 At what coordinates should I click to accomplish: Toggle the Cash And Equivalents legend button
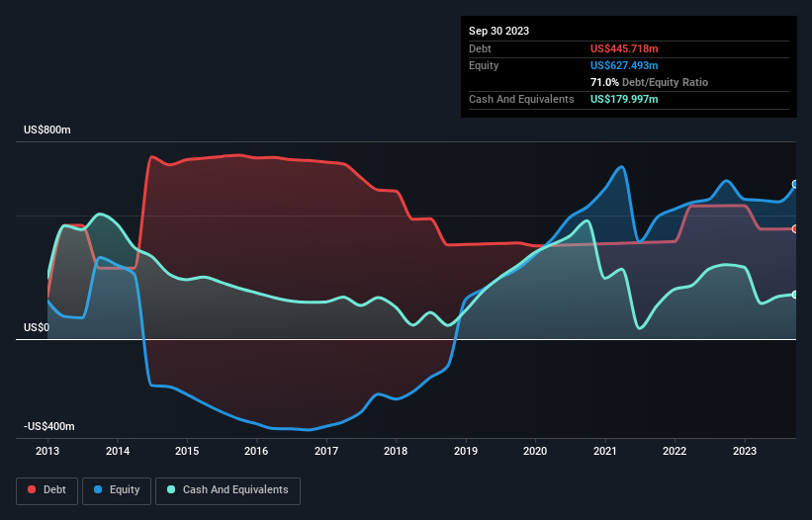227,490
